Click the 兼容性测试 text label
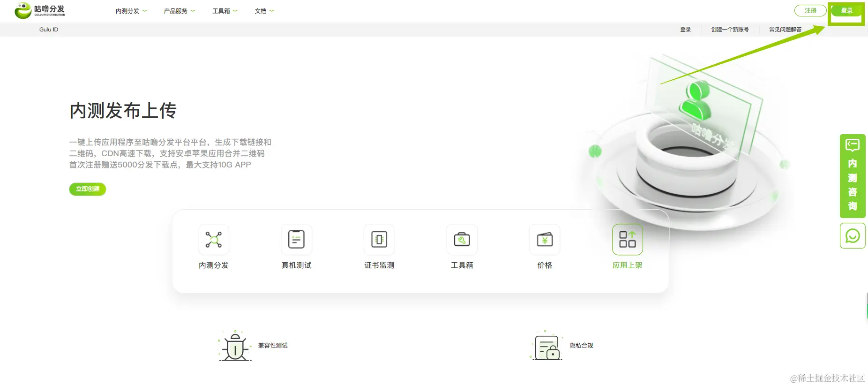The image size is (868, 386). point(273,346)
